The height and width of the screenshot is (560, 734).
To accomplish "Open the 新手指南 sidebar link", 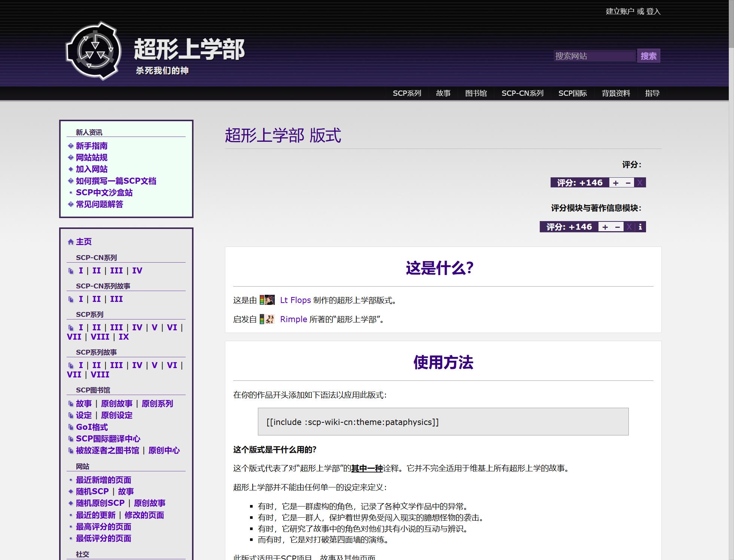I will pos(92,146).
